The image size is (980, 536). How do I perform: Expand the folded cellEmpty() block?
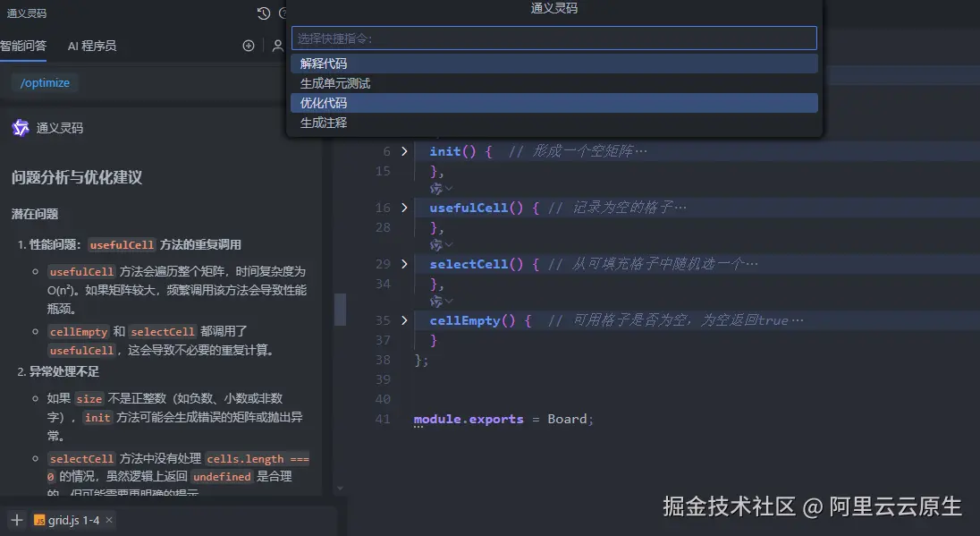pyautogui.click(x=404, y=320)
